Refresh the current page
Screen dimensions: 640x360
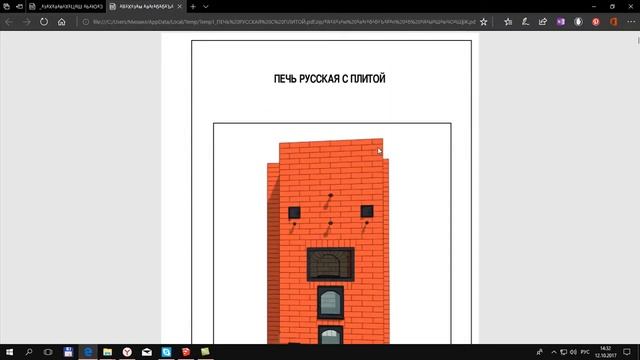(44, 22)
